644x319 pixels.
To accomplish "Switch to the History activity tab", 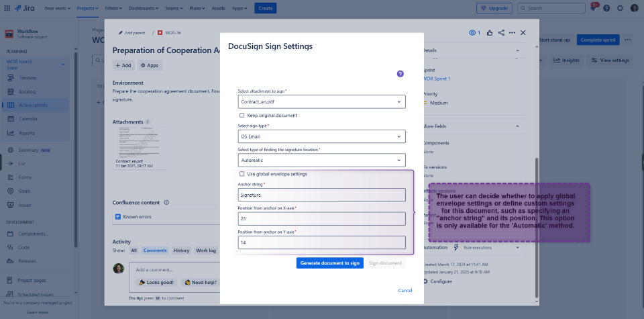I will pyautogui.click(x=181, y=250).
